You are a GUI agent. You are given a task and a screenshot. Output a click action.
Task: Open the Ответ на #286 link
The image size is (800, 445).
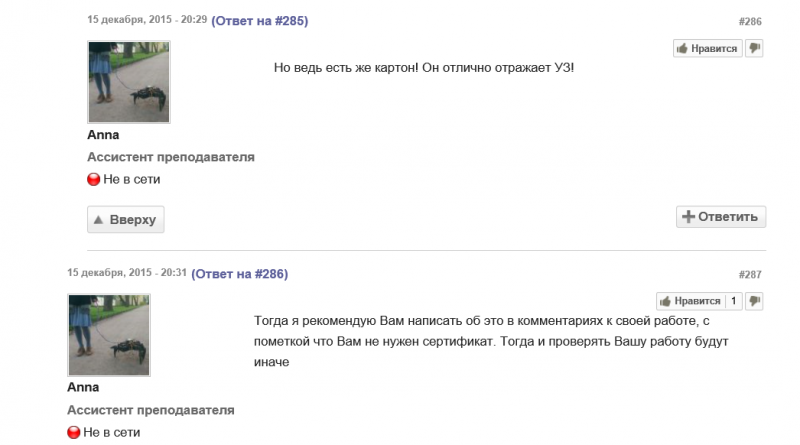coord(240,274)
